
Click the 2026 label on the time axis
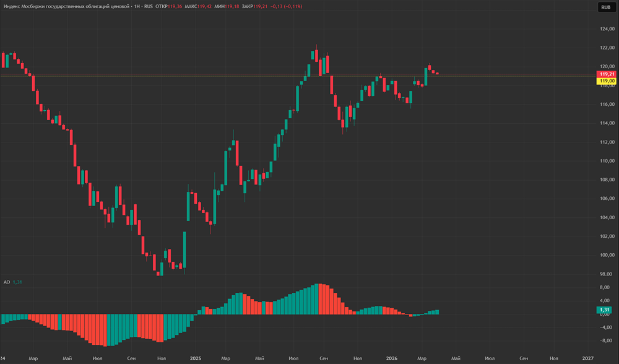(x=392, y=358)
